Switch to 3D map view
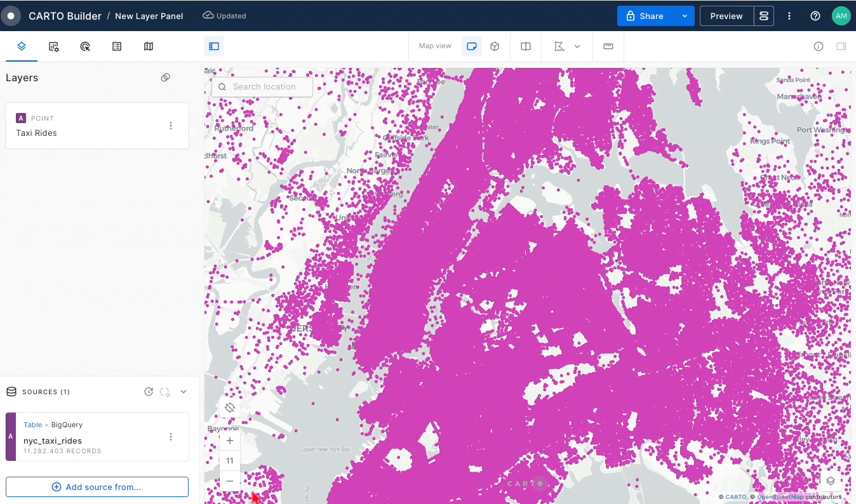856x504 pixels. tap(495, 46)
